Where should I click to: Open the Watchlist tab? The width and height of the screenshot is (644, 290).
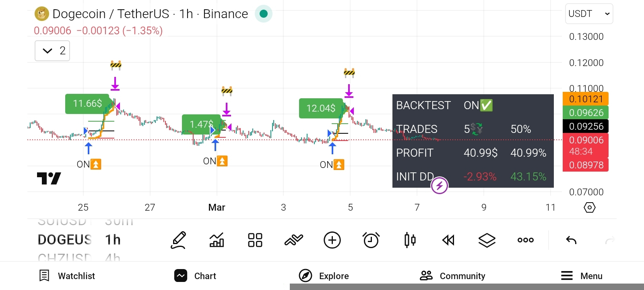[x=67, y=276]
